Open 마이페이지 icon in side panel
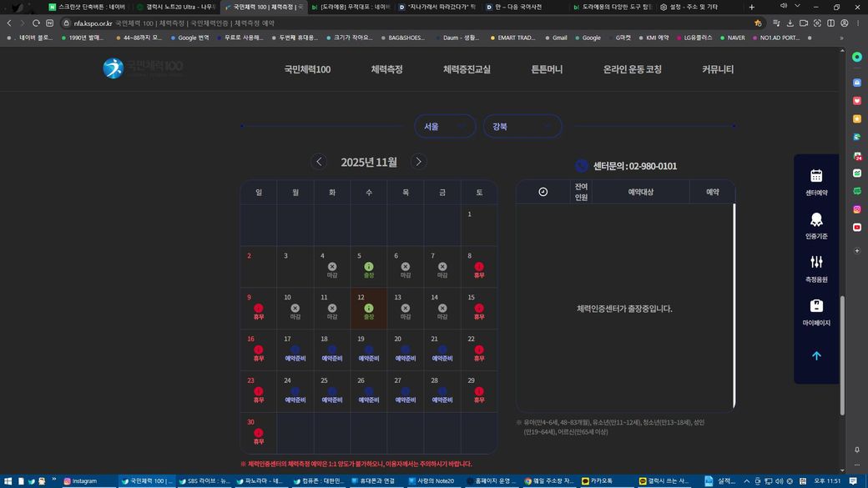The height and width of the screenshot is (488, 868). 816,306
